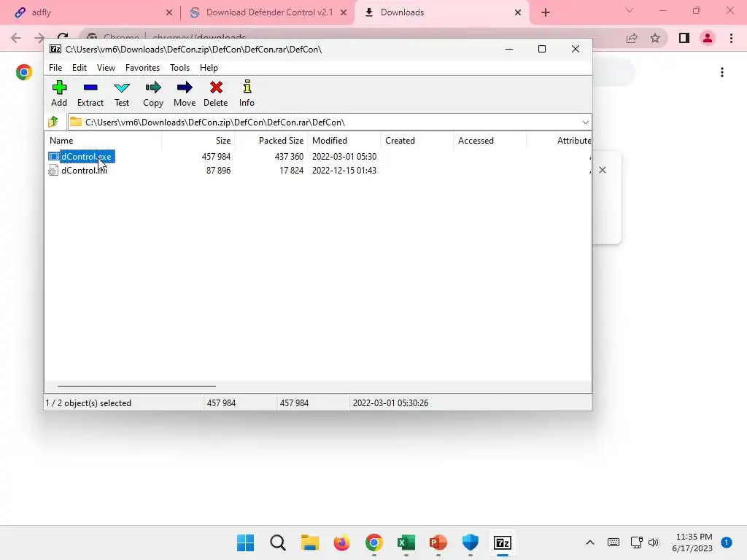
Task: Open Chrome three-dot menu
Action: pyautogui.click(x=731, y=38)
